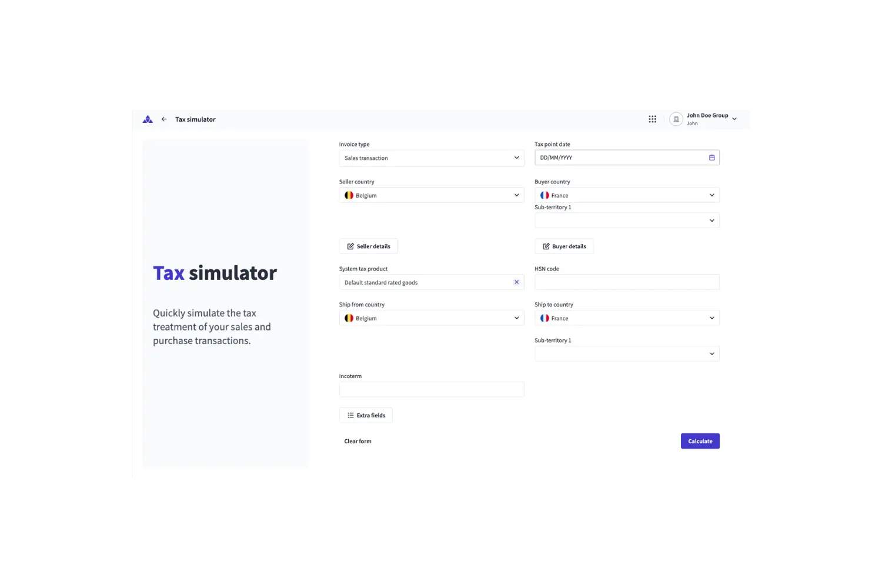Open the Buyer country France dropdown
Image resolution: width=882 pixels, height=588 pixels.
[627, 195]
